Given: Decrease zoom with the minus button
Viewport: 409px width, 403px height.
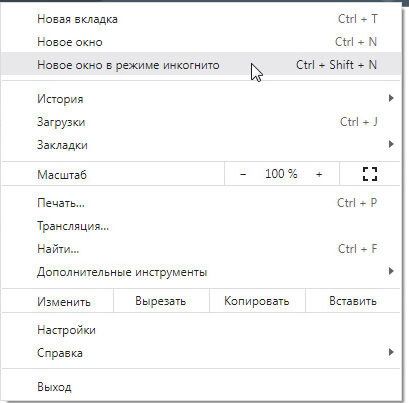Looking at the screenshot, I should (x=243, y=174).
